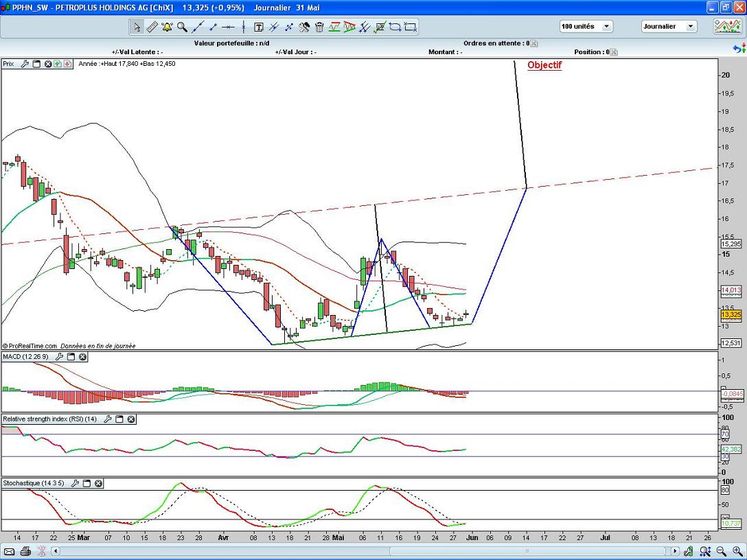
Task: Open the hammer and wrench settings tool
Action: coord(304,27)
